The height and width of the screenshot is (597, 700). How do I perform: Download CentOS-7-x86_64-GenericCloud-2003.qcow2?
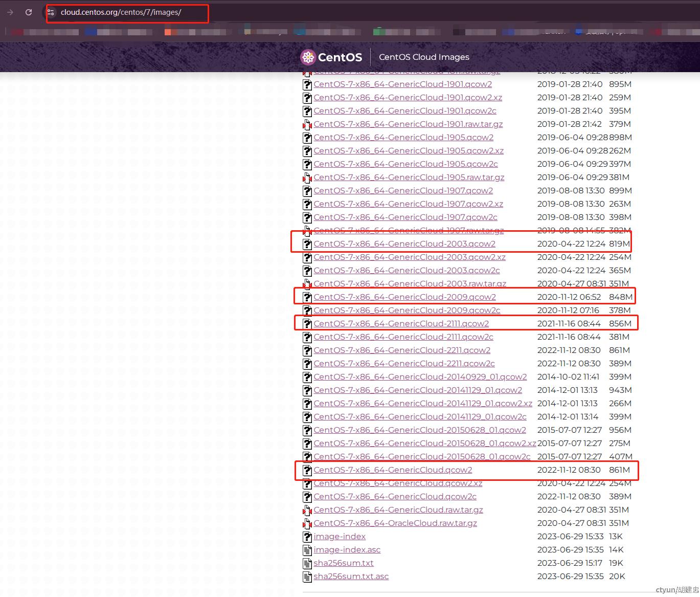(x=404, y=244)
